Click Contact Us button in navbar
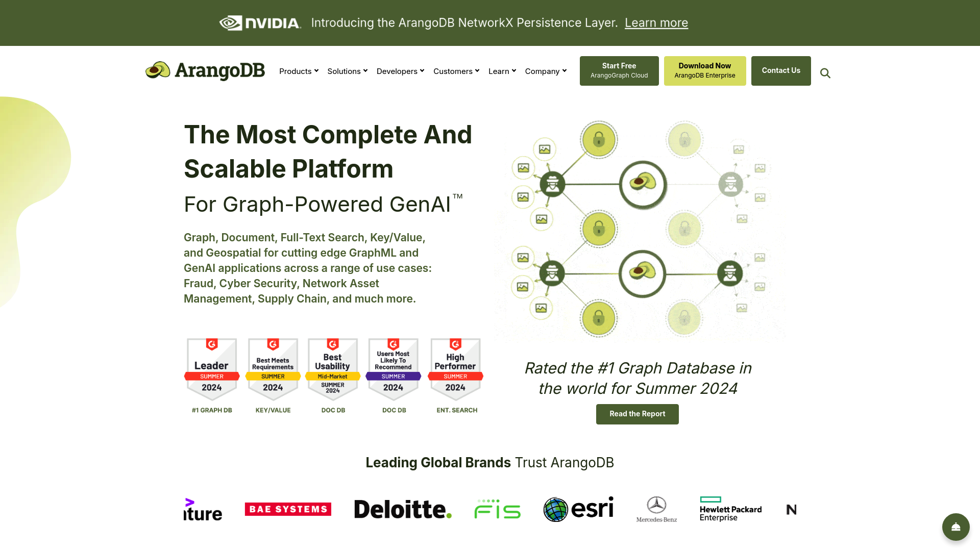The image size is (980, 551). pyautogui.click(x=781, y=70)
